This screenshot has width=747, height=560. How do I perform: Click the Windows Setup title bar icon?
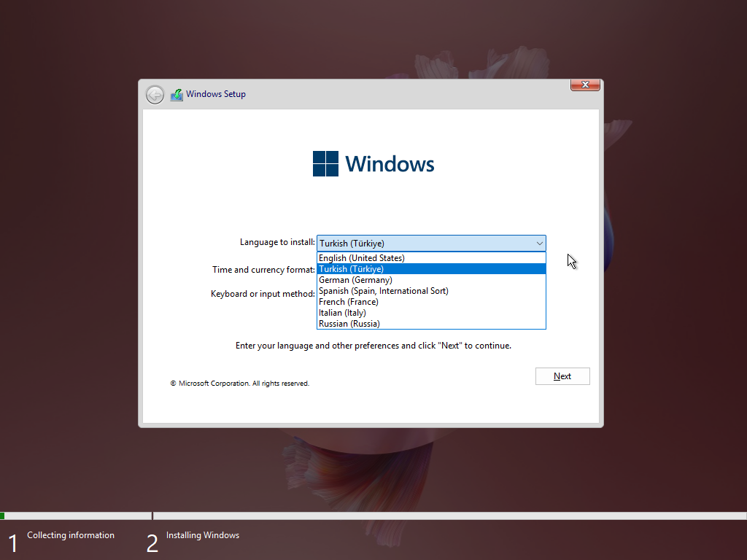(x=177, y=94)
